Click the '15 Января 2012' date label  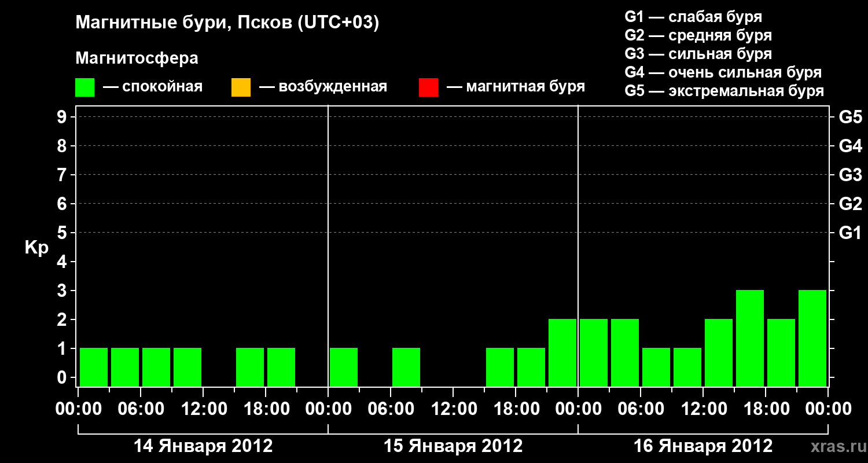tap(453, 446)
